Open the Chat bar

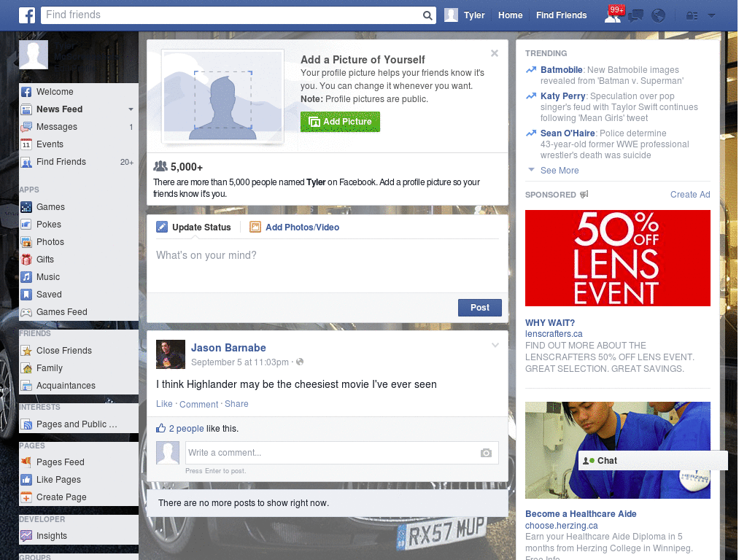(653, 461)
